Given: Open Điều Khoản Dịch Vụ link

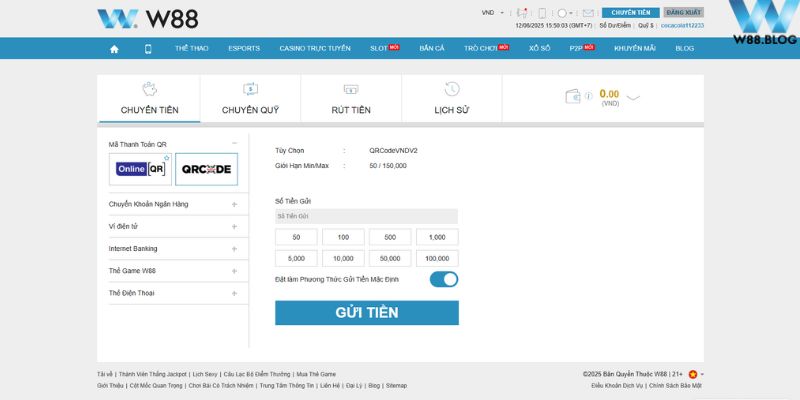Looking at the screenshot, I should 618,386.
